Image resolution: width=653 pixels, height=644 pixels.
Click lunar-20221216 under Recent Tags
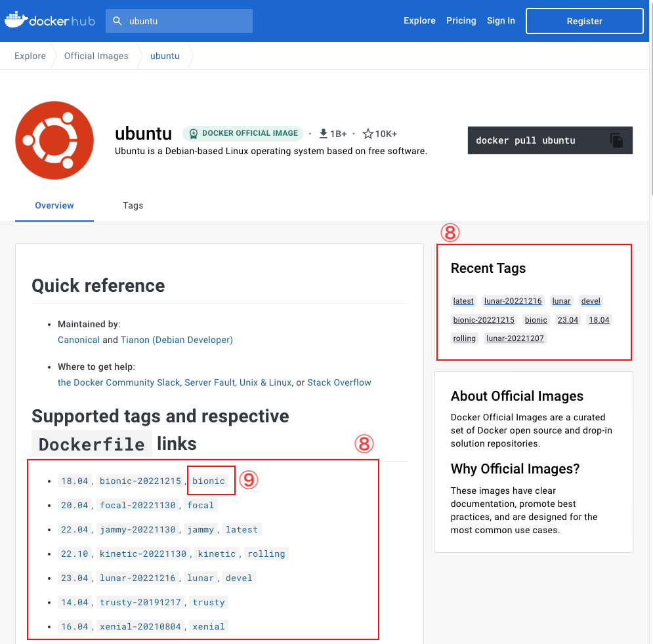[513, 301]
